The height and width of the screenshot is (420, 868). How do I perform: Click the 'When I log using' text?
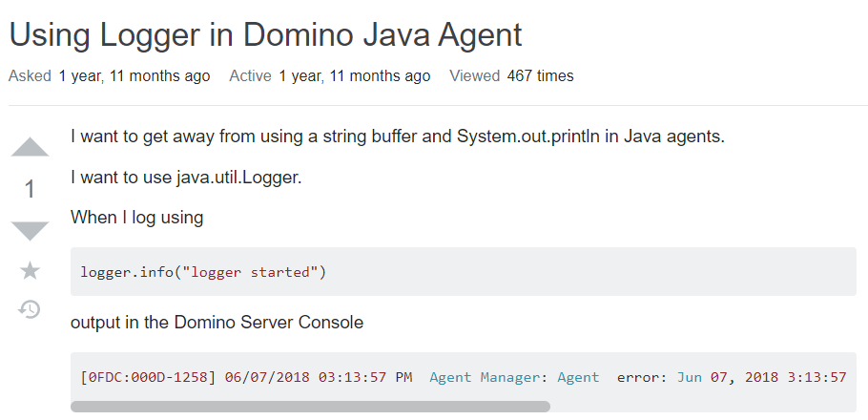click(x=136, y=218)
